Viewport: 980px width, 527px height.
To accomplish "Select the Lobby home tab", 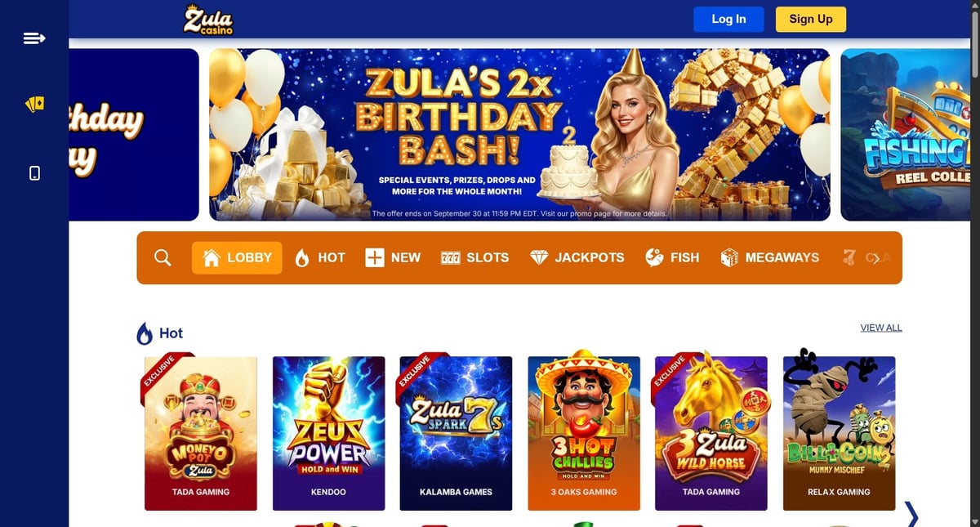I will click(237, 257).
